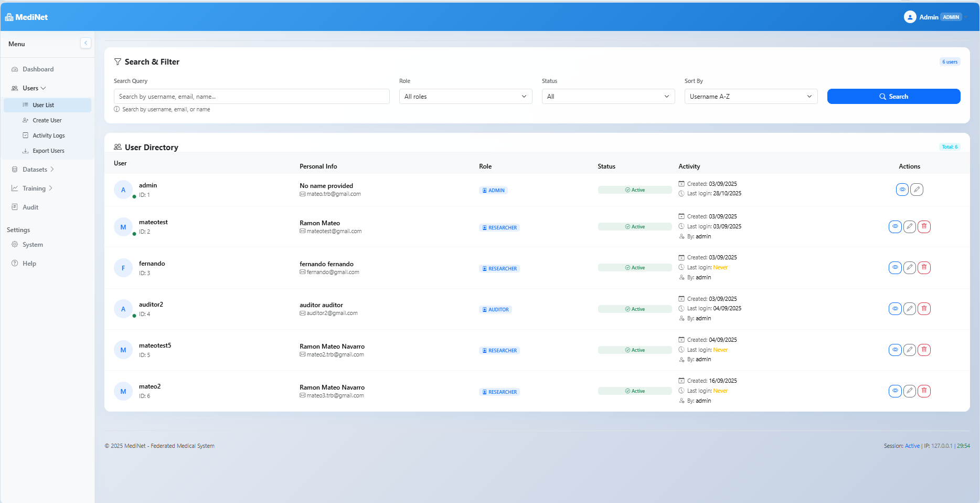This screenshot has width=980, height=503.
Task: Delete user mateo2 with the trash button
Action: tap(924, 391)
